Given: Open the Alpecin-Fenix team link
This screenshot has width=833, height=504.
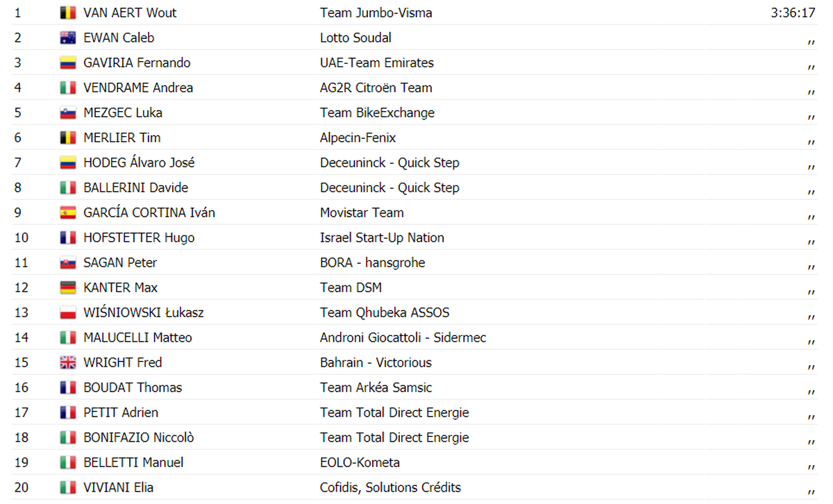Looking at the screenshot, I should [358, 137].
